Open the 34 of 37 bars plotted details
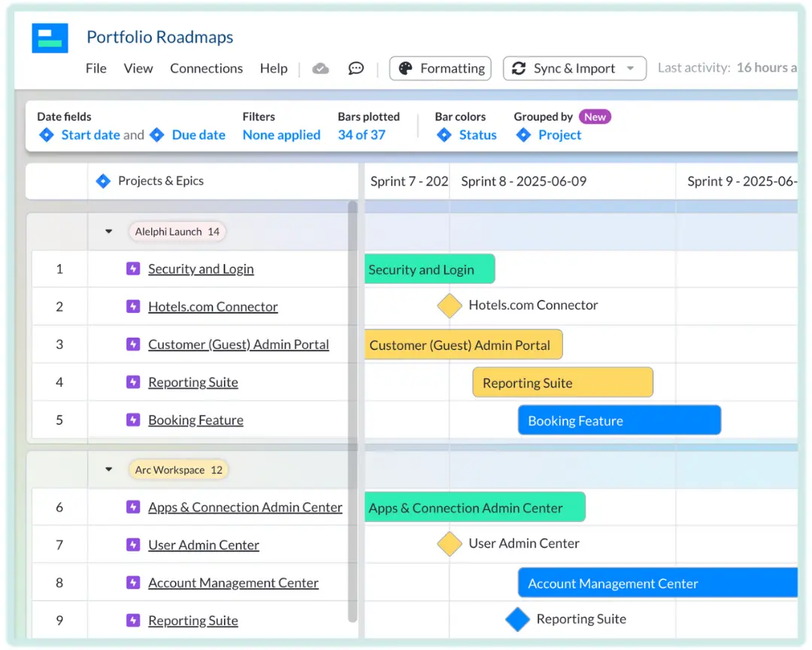The image size is (812, 650). (362, 135)
